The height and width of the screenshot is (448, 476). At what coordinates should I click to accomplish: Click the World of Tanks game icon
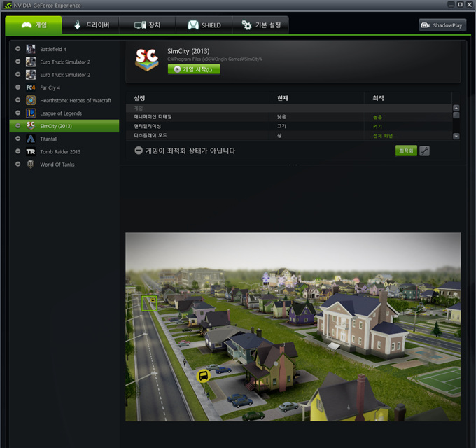coord(31,164)
